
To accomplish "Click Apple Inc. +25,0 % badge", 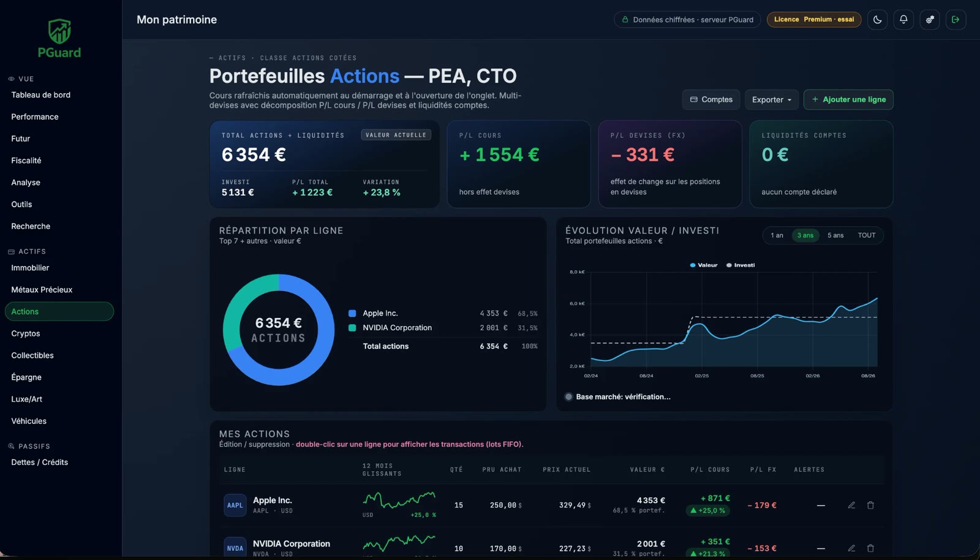I will 708,510.
